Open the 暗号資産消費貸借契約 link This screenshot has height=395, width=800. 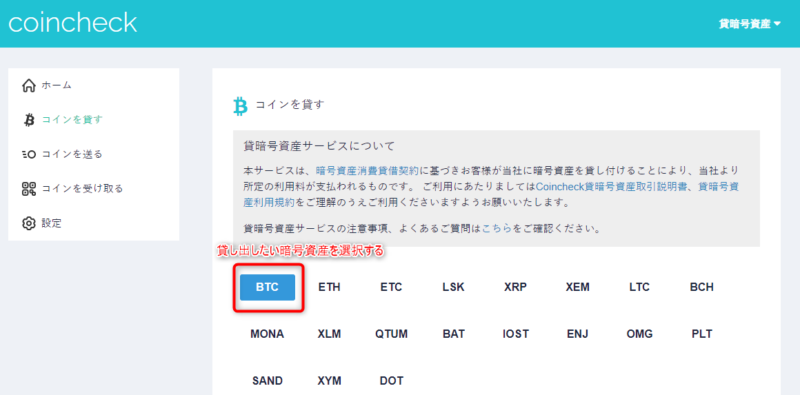[367, 170]
